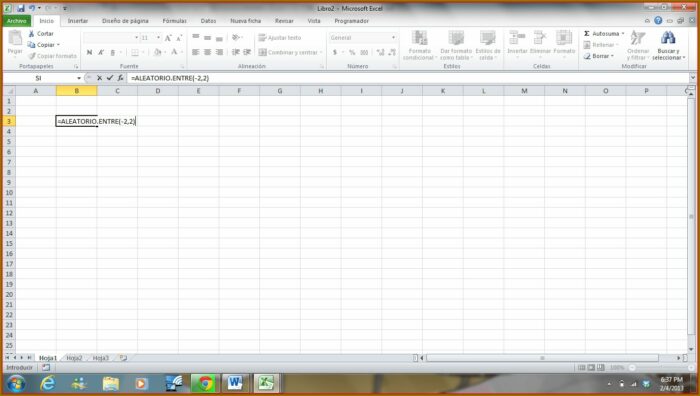This screenshot has width=700, height=396.
Task: Cancel the formula entry with X
Action: [99, 78]
